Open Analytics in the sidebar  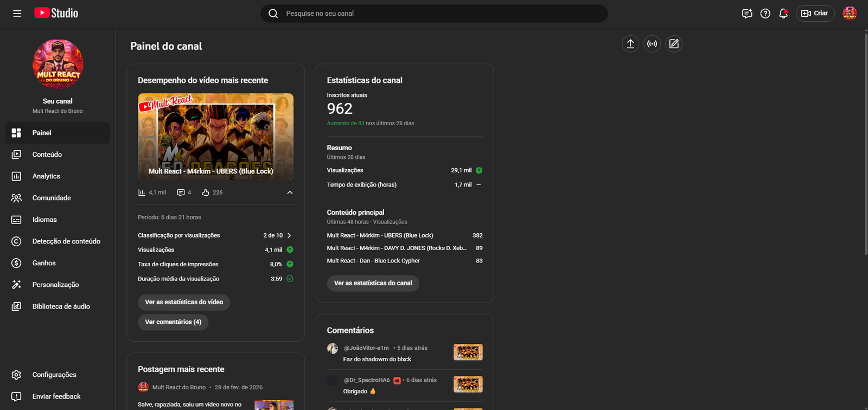coord(46,176)
